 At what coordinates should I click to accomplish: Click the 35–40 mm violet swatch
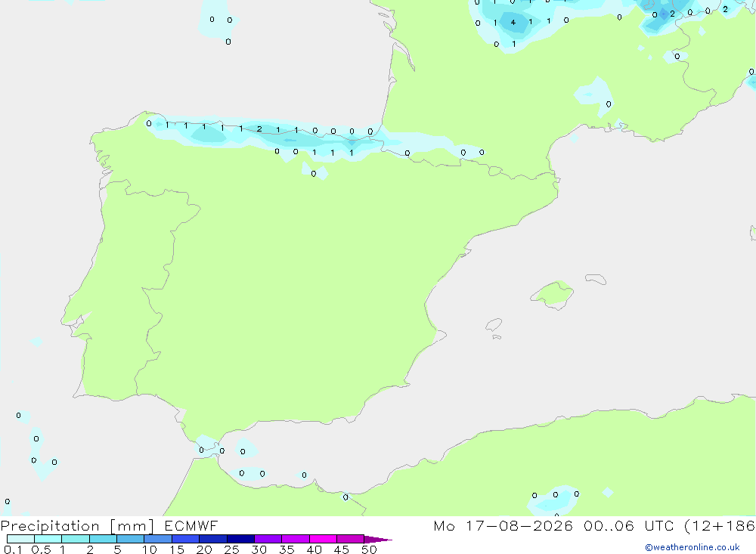click(x=295, y=539)
